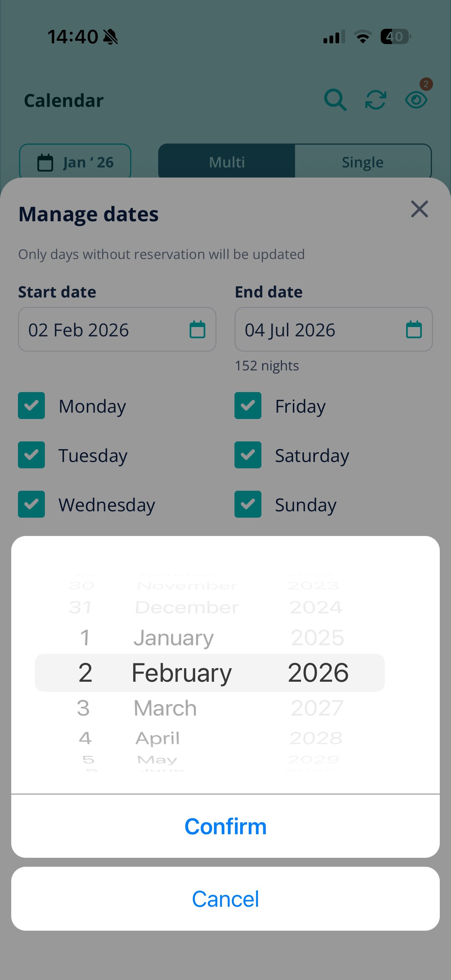Close the Manage dates sheet
The image size is (451, 980).
pos(420,209)
